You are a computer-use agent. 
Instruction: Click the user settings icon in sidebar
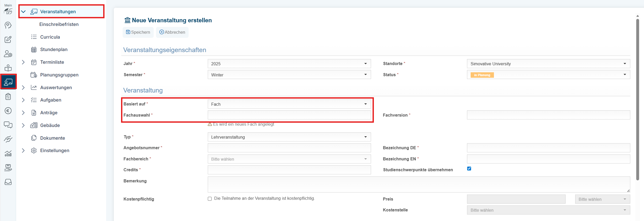click(x=8, y=54)
